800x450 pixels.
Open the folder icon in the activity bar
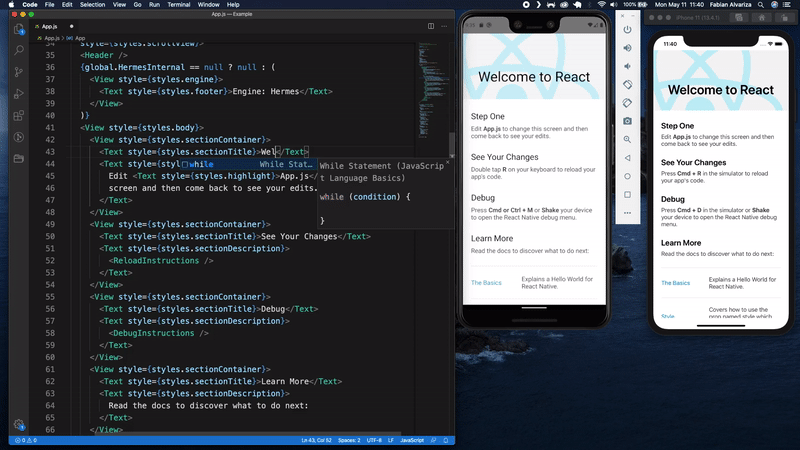point(19,159)
